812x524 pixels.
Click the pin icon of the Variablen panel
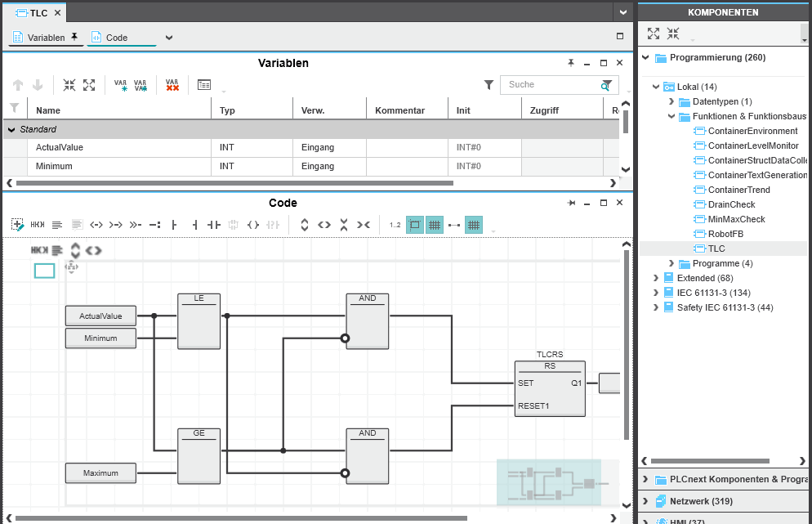(x=571, y=63)
